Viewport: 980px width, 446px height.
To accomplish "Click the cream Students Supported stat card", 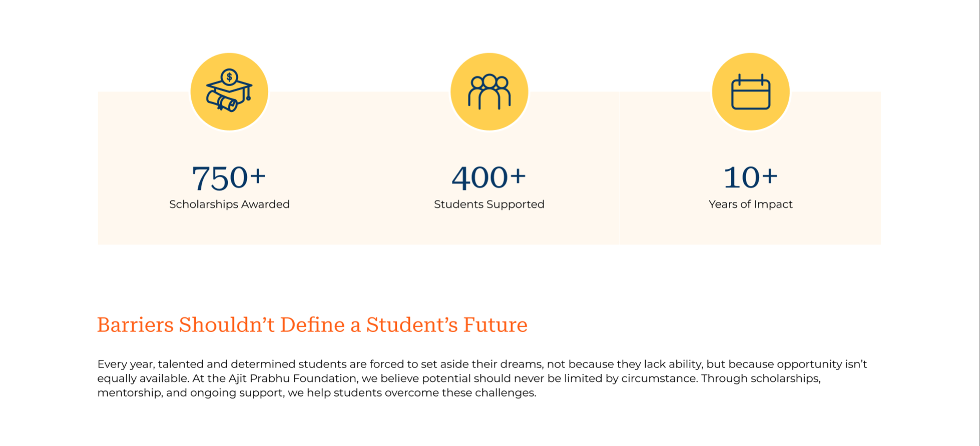I will point(489,168).
